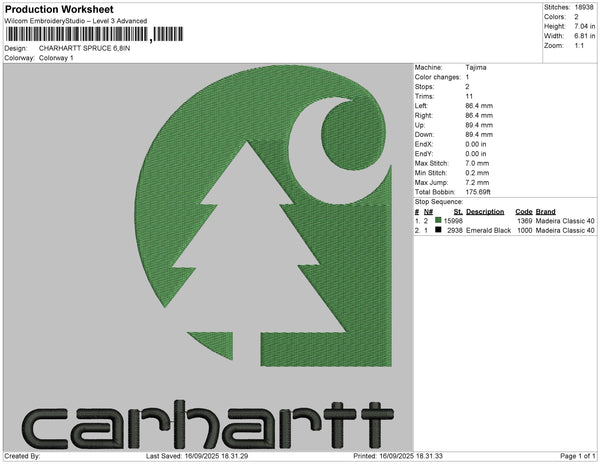Viewport: 600px width, 464px height.
Task: Click the black thread color swatch
Action: coord(438,230)
